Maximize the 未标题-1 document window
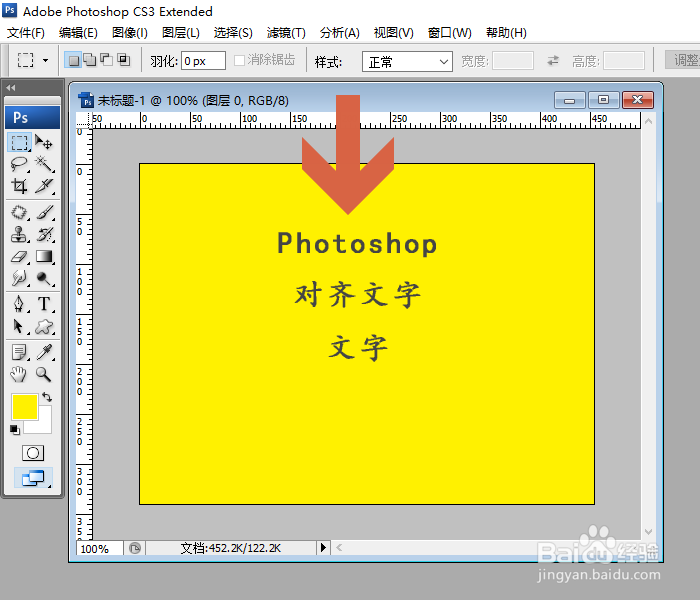 604,100
